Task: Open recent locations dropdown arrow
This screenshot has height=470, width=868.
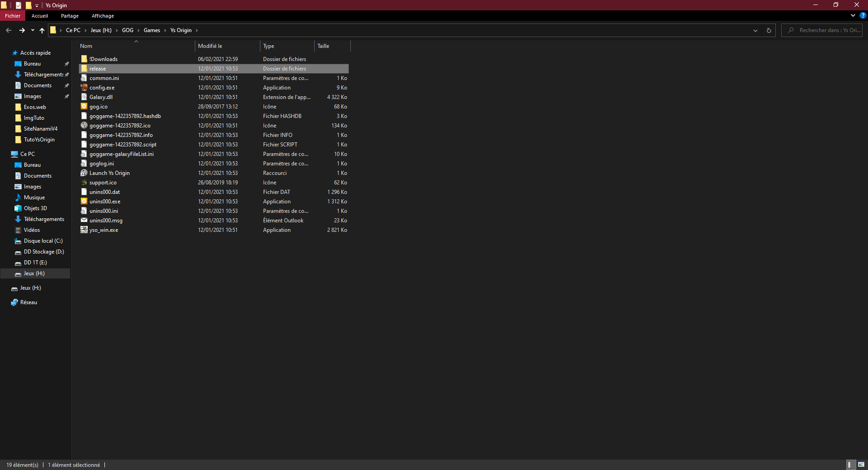Action: tap(33, 30)
